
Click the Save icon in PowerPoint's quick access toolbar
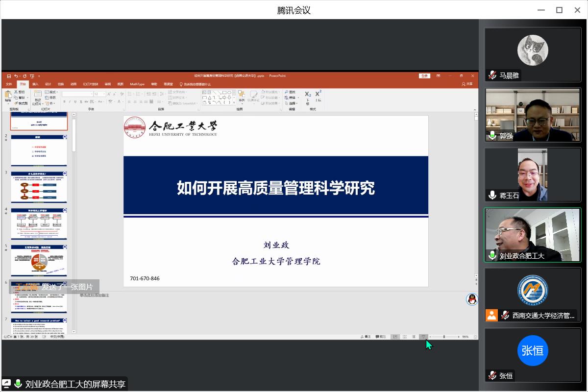[x=9, y=76]
